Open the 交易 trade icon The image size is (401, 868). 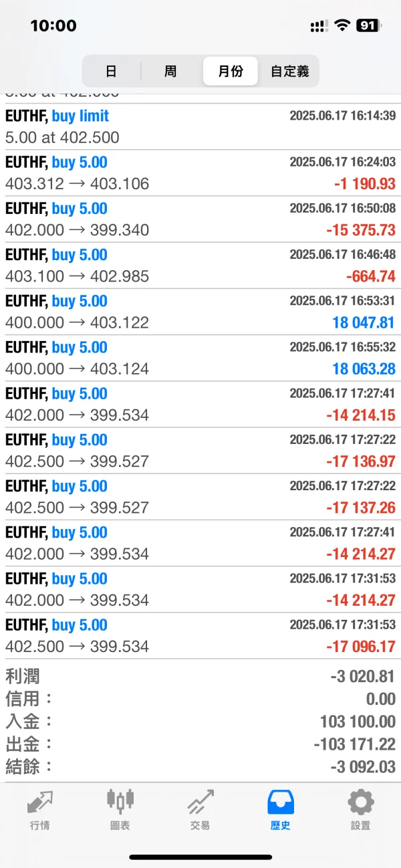pos(200,809)
